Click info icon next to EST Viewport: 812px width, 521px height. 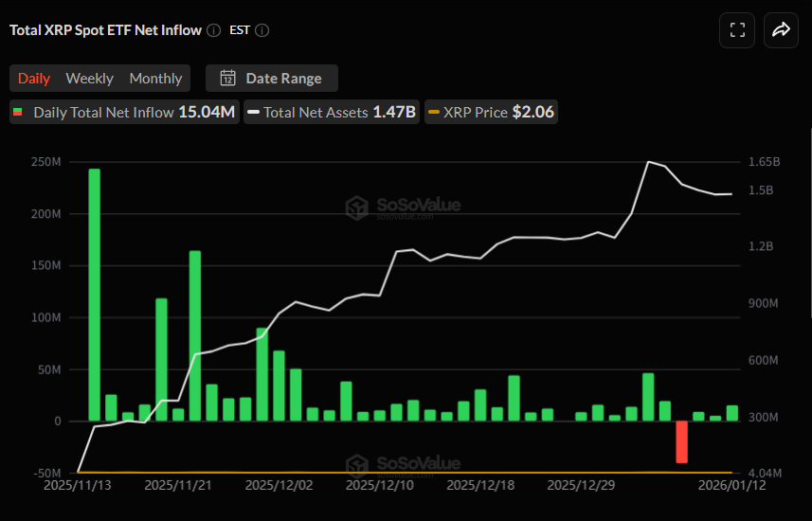click(262, 30)
